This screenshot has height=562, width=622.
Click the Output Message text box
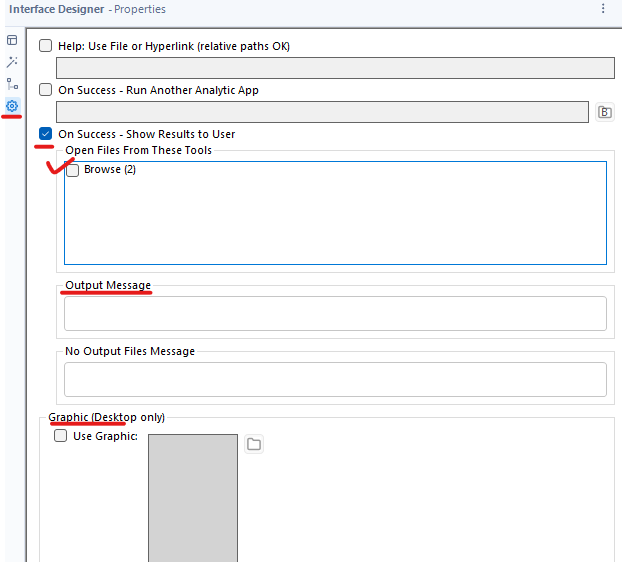(335, 313)
